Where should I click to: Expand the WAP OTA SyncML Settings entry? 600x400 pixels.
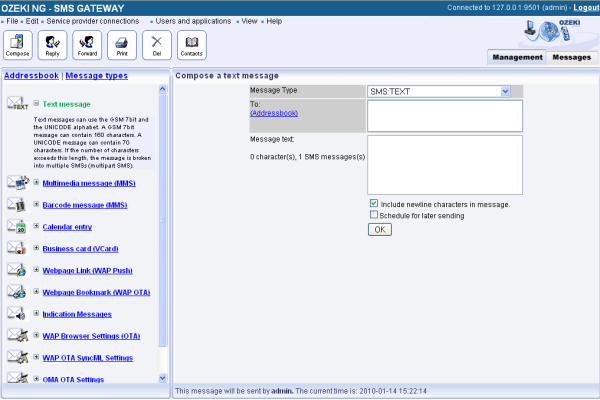click(36, 357)
